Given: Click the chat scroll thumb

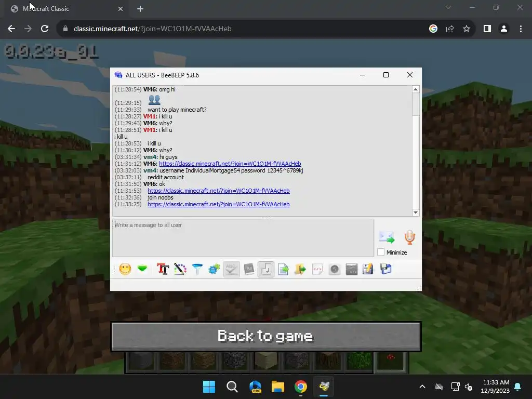Looking at the screenshot, I should [416, 104].
